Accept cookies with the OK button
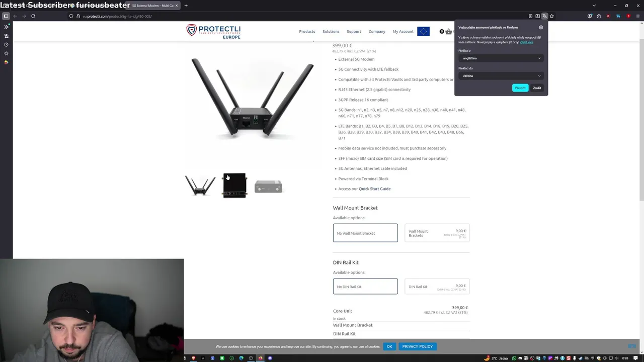This screenshot has width=644, height=362. 389,346
